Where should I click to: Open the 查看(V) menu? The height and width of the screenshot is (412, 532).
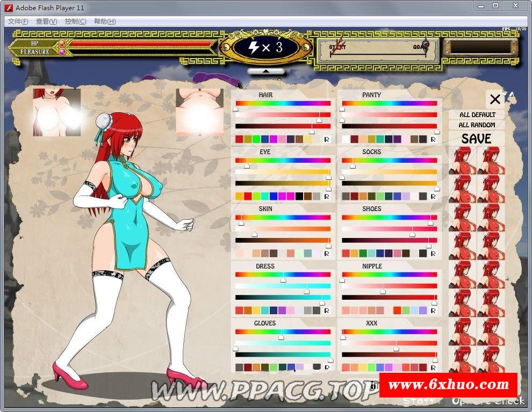click(46, 21)
